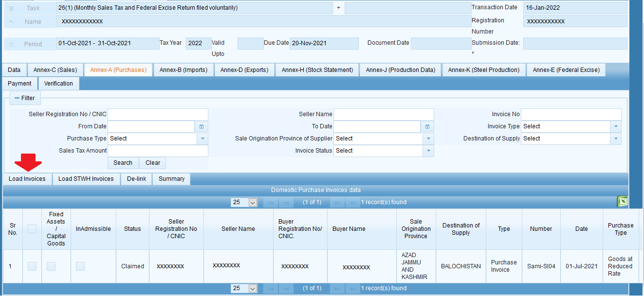644x296 pixels.
Task: Select the Annex-A (Purchases) tab
Action: [x=118, y=70]
